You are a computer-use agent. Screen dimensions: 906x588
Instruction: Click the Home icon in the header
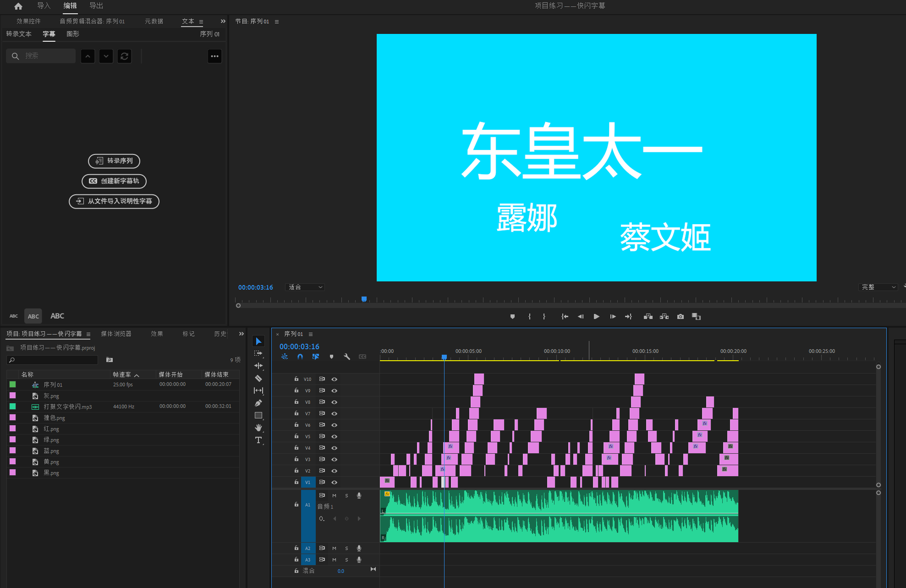pyautogui.click(x=18, y=6)
